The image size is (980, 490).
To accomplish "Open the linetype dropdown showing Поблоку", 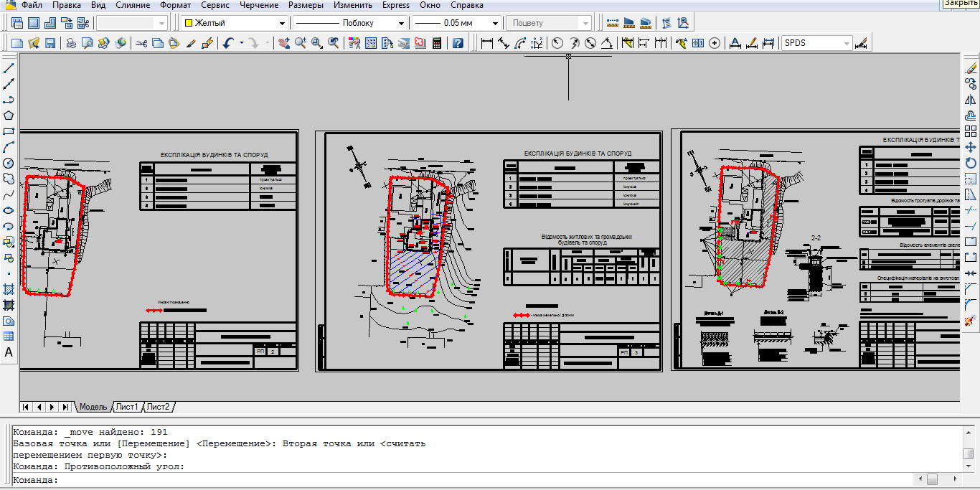I will coord(402,23).
